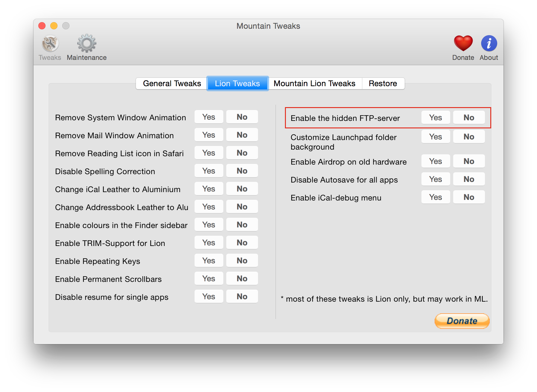The image size is (537, 392).
Task: Click Yes to enable hidden FTP-server
Action: [436, 118]
